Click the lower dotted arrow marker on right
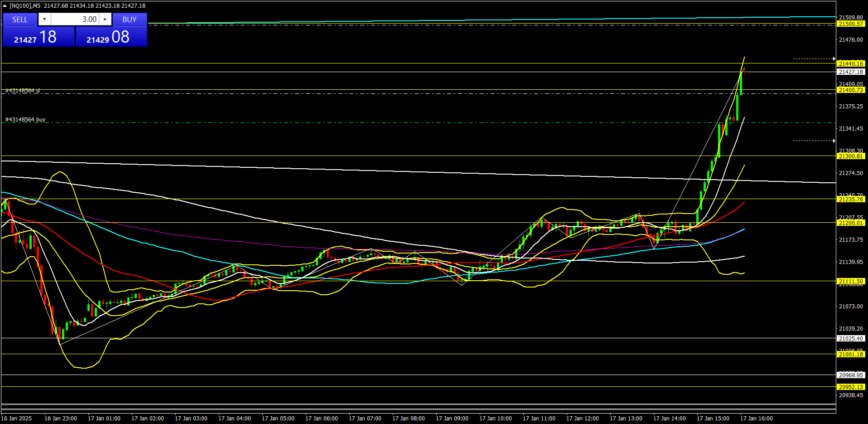The image size is (868, 424). [x=814, y=141]
